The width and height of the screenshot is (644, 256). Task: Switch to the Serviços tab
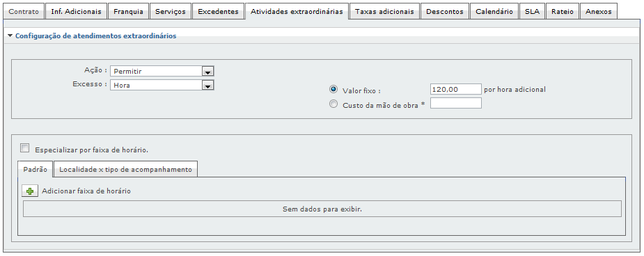(x=171, y=12)
